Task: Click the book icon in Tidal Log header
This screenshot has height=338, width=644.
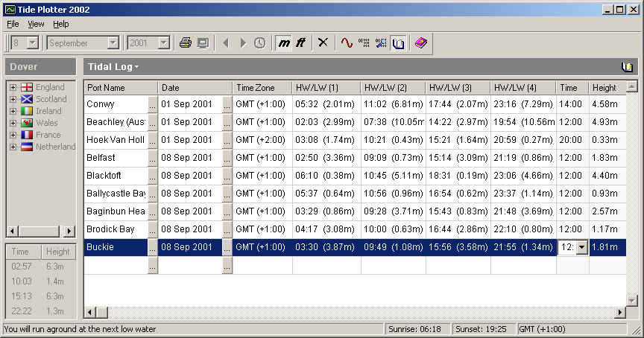Action: [x=627, y=67]
